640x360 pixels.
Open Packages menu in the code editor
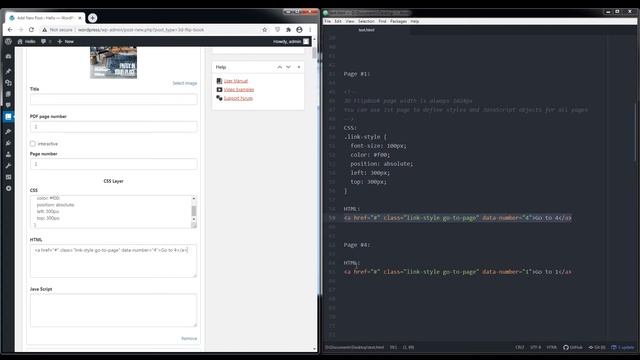398,21
